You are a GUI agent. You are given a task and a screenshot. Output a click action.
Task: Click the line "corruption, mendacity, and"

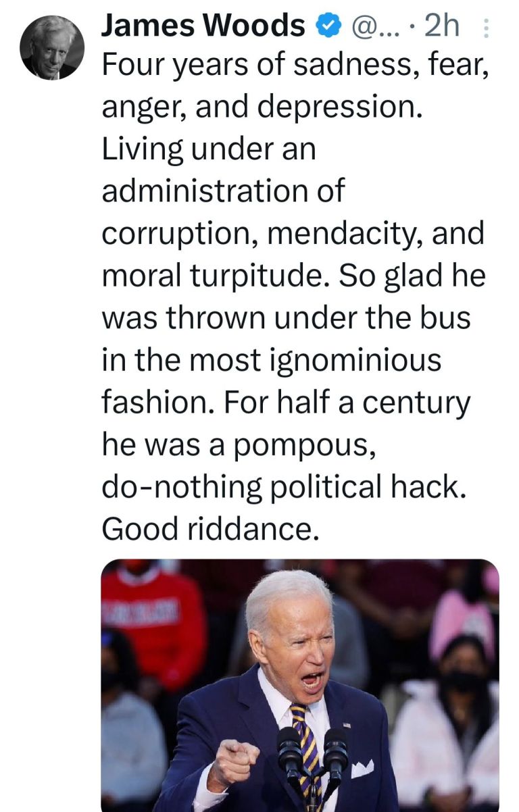pyautogui.click(x=293, y=233)
